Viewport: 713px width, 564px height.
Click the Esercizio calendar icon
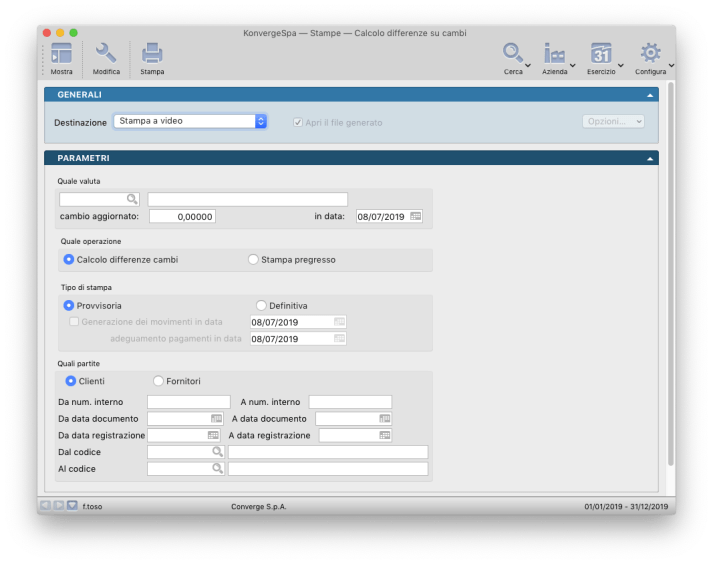[601, 54]
